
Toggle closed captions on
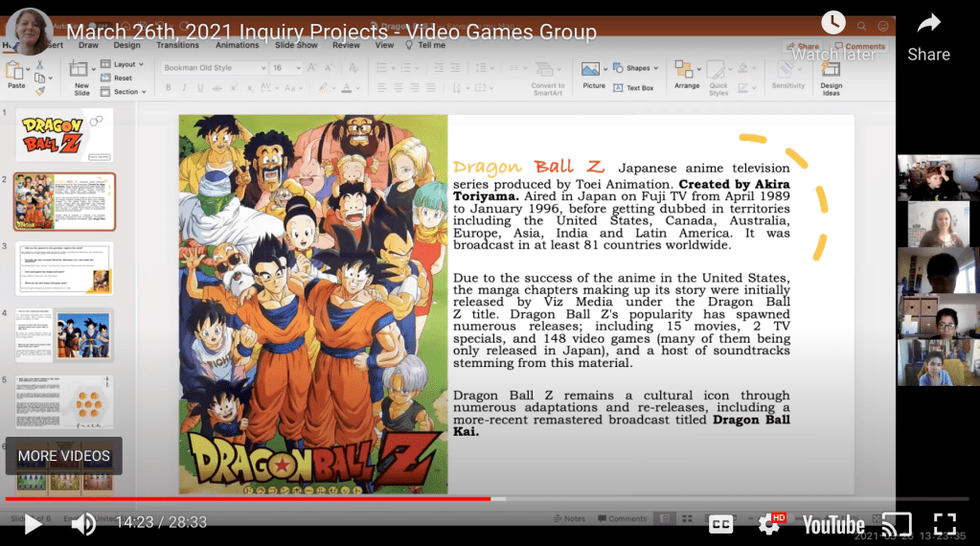pyautogui.click(x=720, y=524)
